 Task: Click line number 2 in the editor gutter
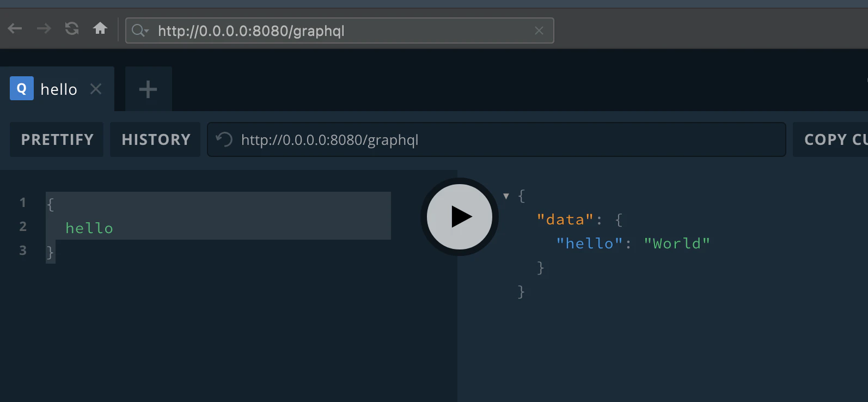pyautogui.click(x=23, y=227)
